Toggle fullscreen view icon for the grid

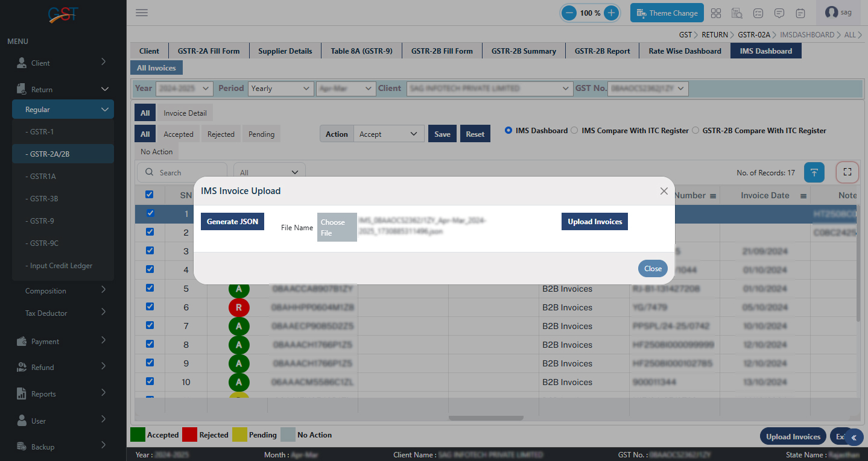[x=847, y=172]
